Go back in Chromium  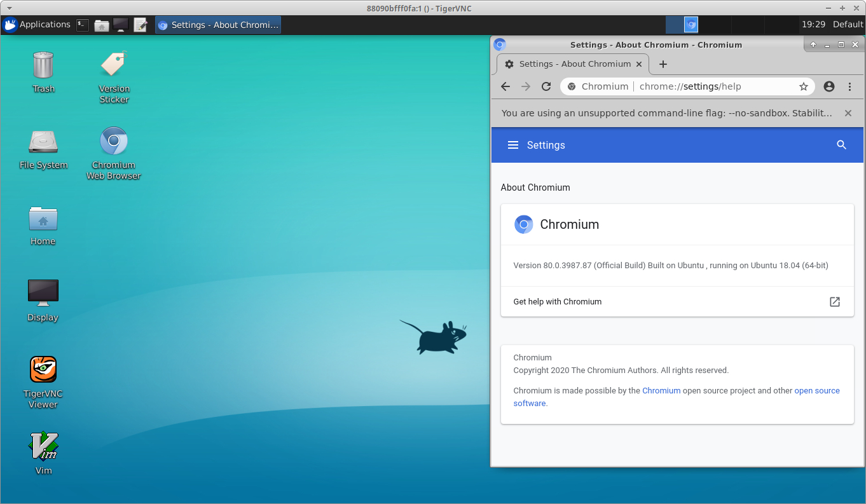pyautogui.click(x=505, y=86)
